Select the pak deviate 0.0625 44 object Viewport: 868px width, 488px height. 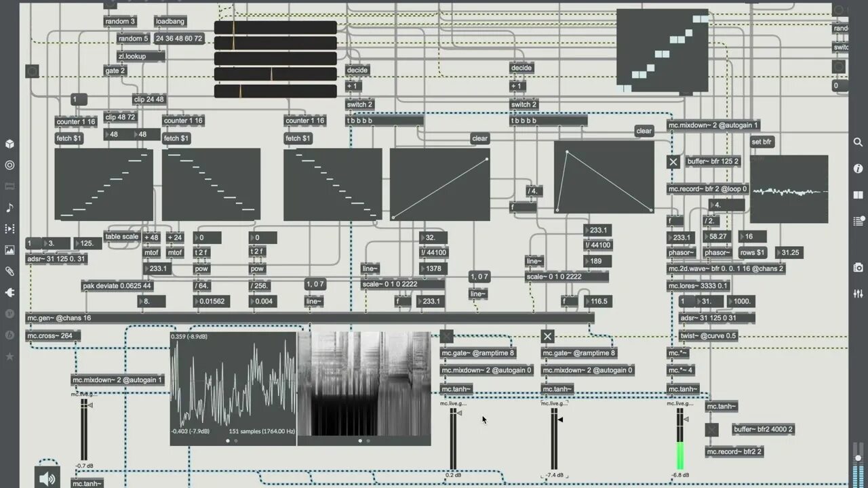tap(117, 286)
